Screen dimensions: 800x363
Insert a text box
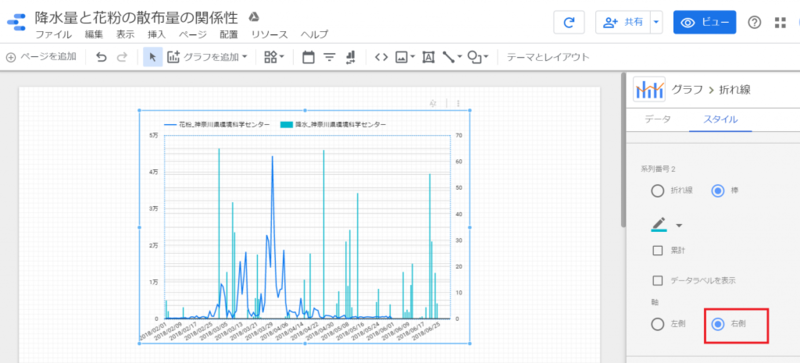[428, 57]
